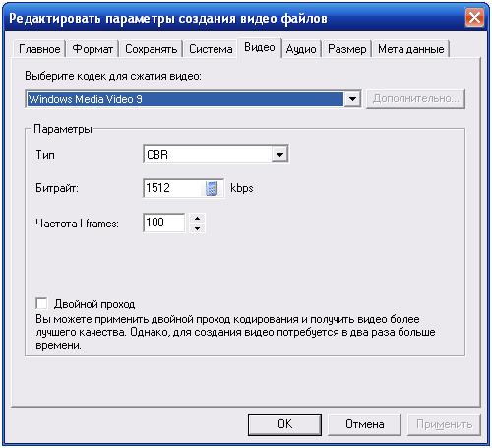This screenshot has width=492, height=448.
Task: Open the Формат tab
Action: coord(92,49)
